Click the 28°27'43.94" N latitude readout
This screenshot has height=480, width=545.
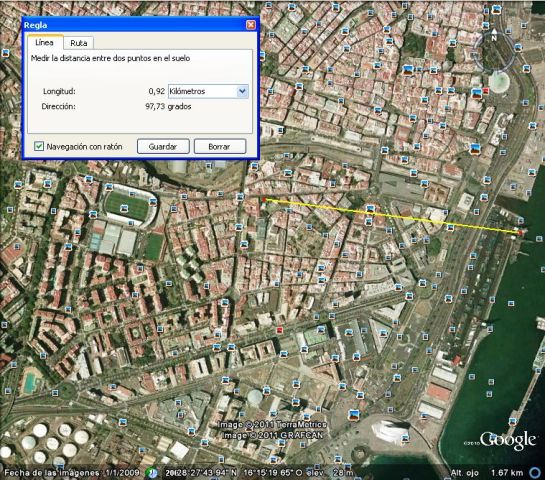(x=208, y=473)
